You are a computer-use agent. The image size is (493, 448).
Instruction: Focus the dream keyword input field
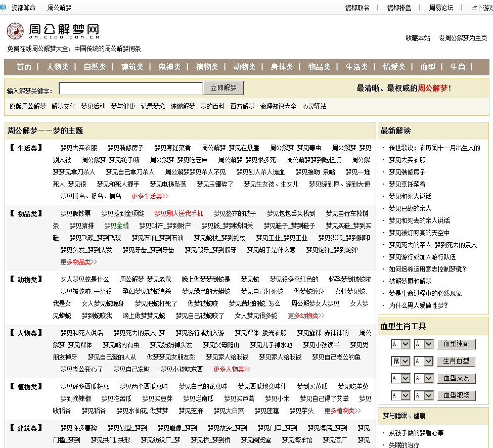[x=131, y=88]
